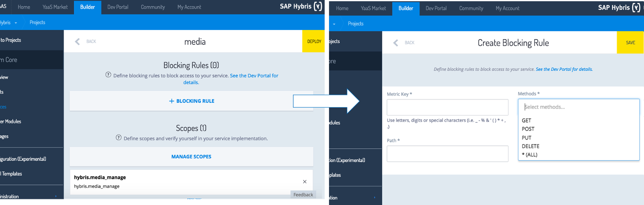Viewport: 644px width, 205px height.
Task: Click help icon beside blocking rules description
Action: (108, 75)
